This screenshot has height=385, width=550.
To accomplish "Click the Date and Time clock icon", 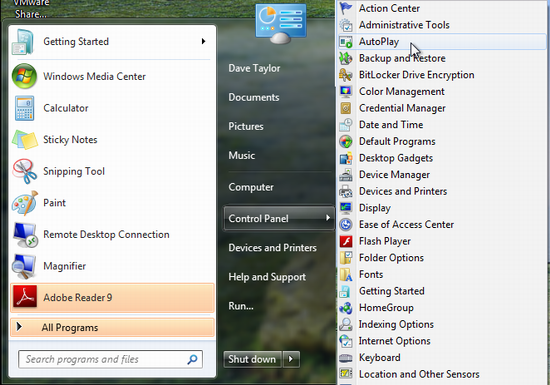I will point(346,125).
